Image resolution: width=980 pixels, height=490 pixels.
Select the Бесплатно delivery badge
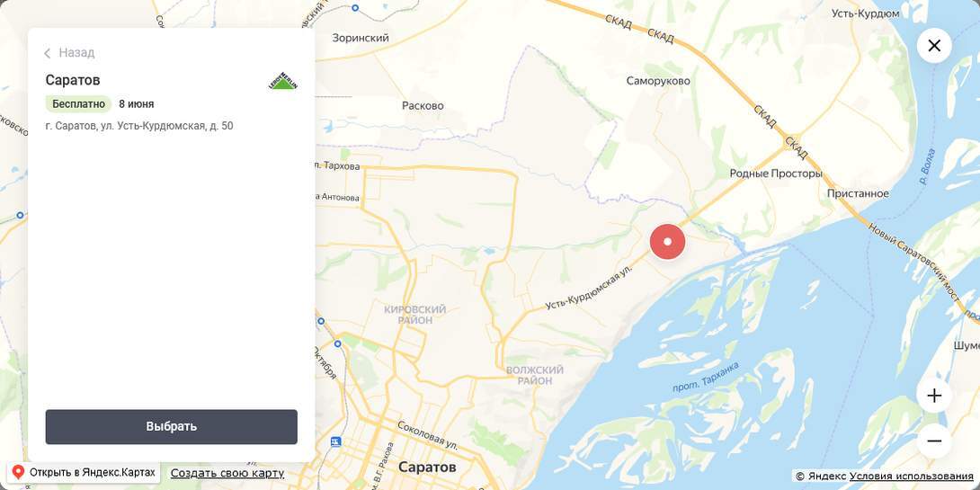78,103
